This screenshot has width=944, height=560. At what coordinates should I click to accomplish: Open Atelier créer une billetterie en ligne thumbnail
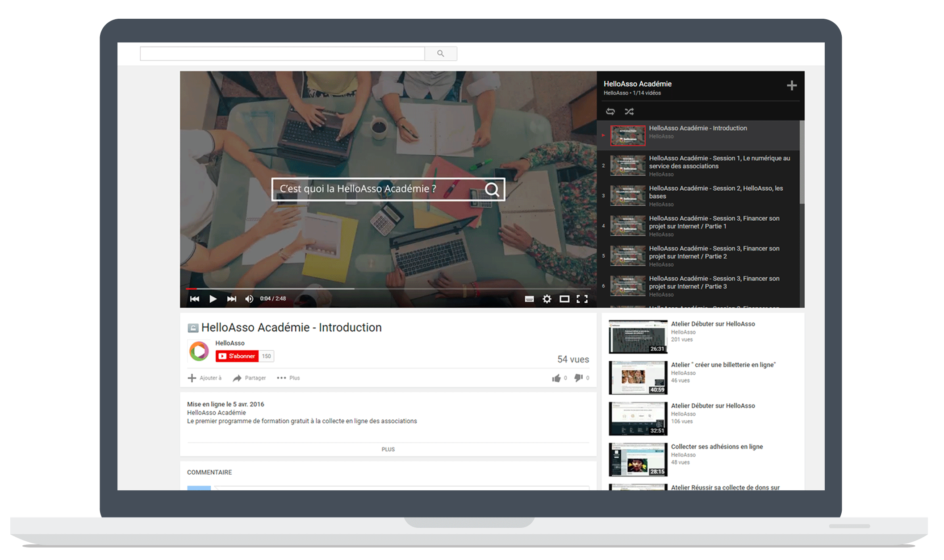(x=638, y=377)
